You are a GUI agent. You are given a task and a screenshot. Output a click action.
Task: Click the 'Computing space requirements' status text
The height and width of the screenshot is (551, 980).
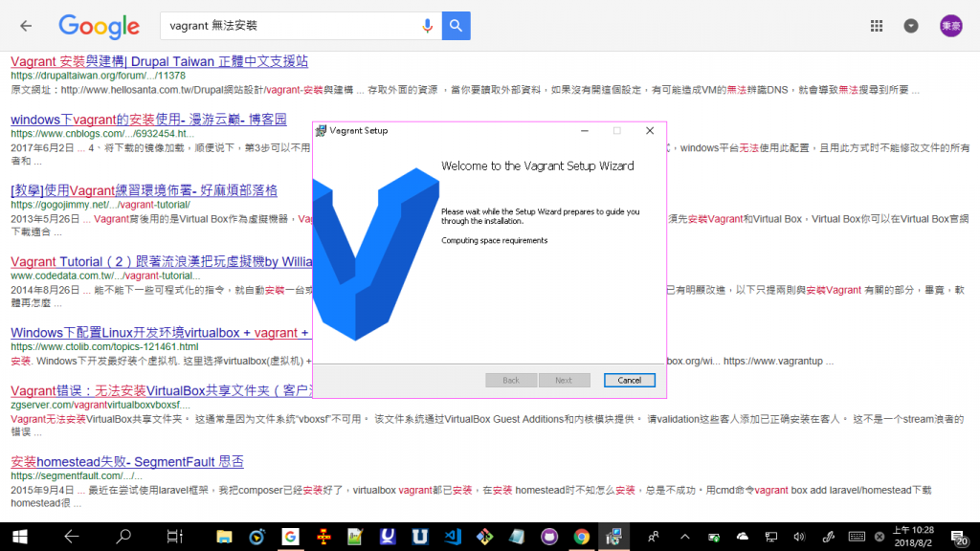495,240
